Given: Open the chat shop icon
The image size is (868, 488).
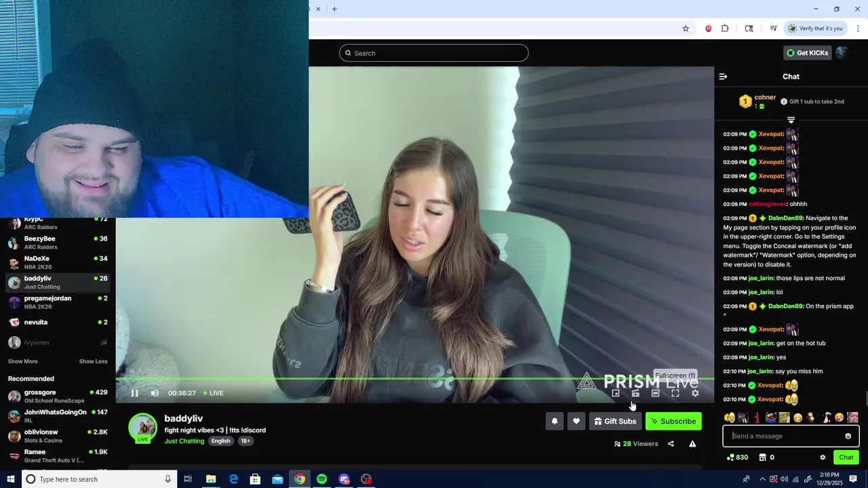Looking at the screenshot, I should pyautogui.click(x=762, y=457).
